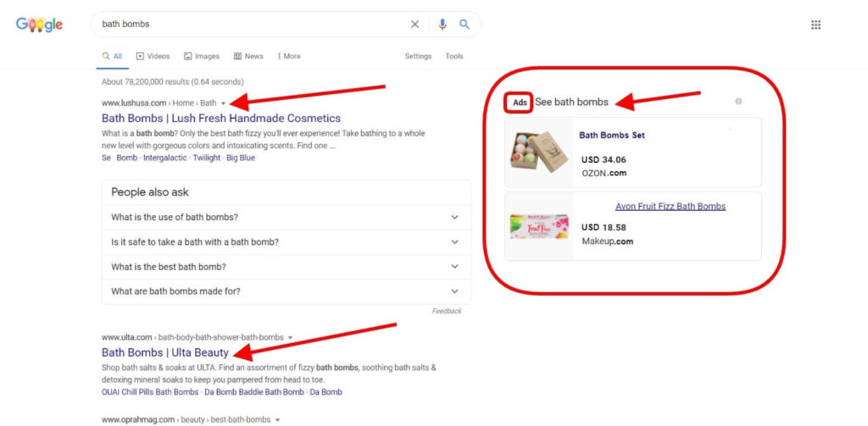The height and width of the screenshot is (426, 868).
Task: Click the Bath Bombs Set product image
Action: tap(538, 152)
